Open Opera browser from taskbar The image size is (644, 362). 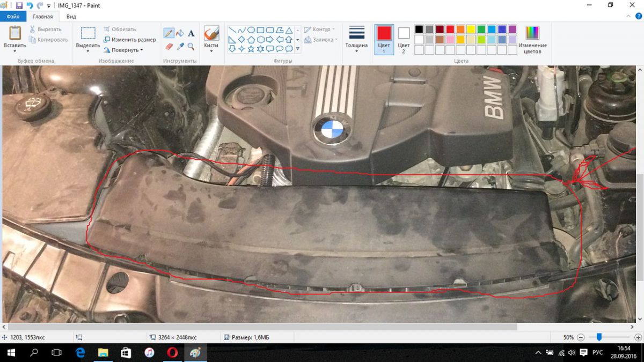(x=172, y=352)
